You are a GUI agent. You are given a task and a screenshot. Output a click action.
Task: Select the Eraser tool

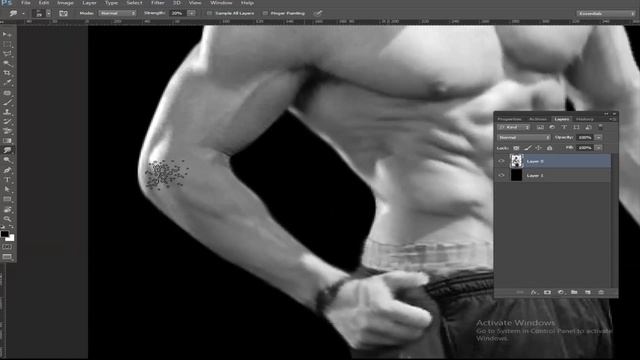click(7, 131)
